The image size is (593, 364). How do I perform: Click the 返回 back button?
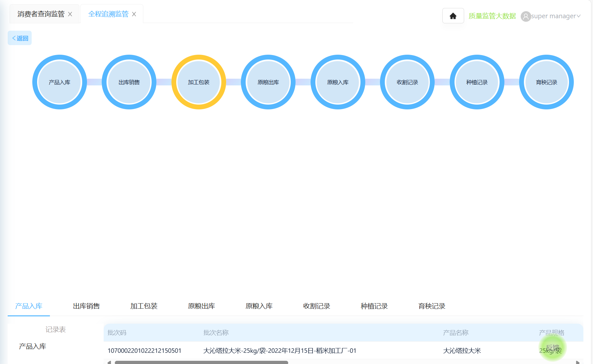pyautogui.click(x=20, y=38)
